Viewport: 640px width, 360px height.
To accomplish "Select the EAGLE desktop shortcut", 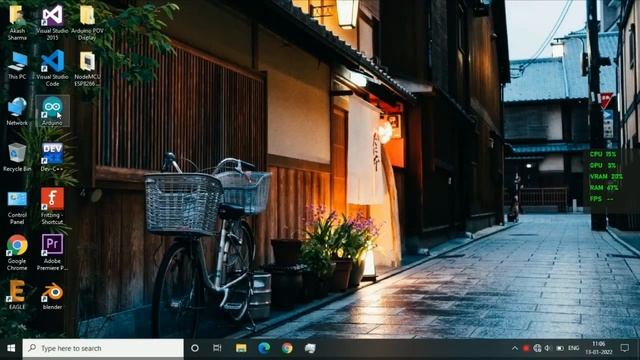I will 17,295.
